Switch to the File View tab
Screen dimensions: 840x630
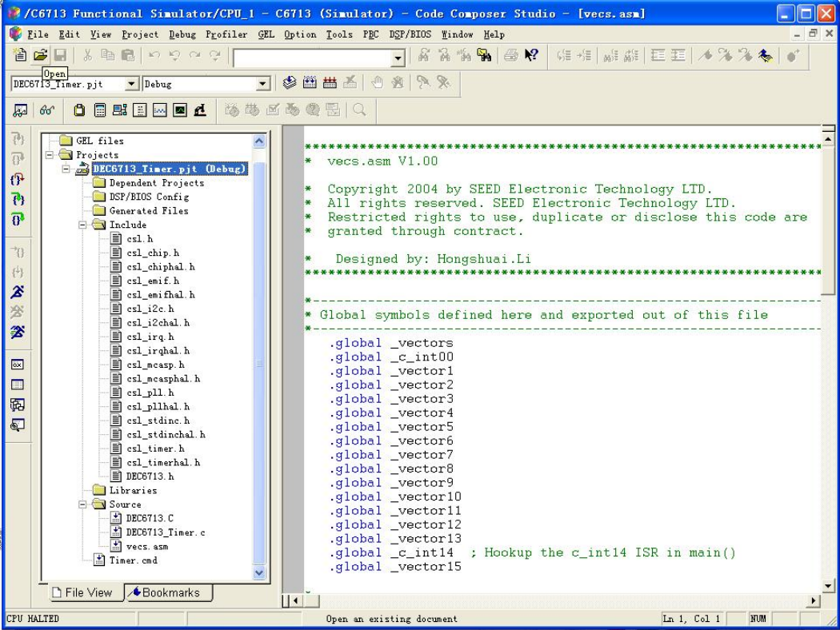pos(83,592)
